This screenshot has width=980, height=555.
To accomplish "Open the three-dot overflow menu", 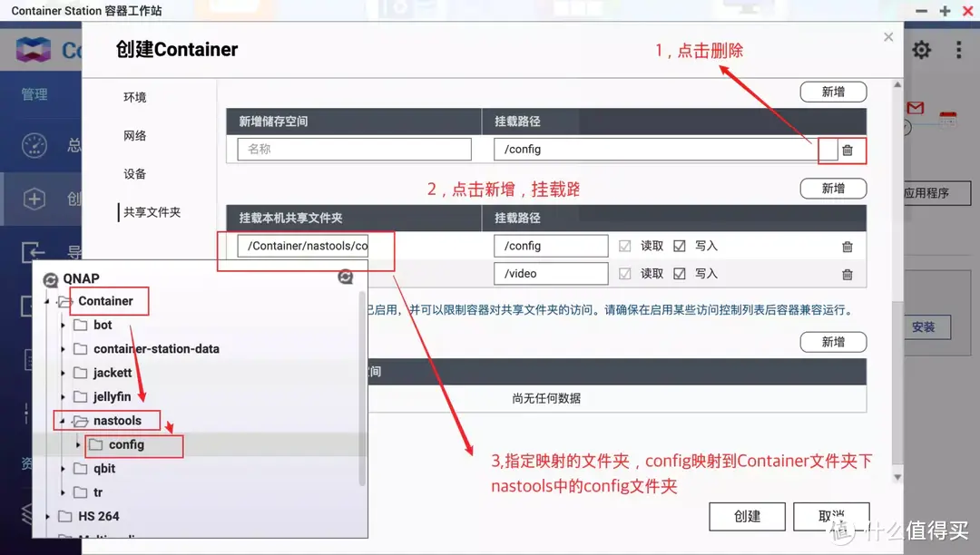I will 958,51.
